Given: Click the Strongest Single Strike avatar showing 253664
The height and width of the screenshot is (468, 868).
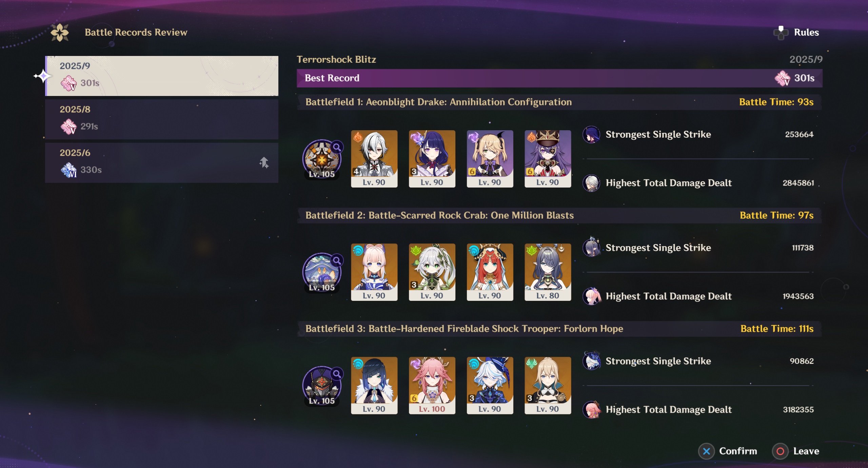Looking at the screenshot, I should coord(591,135).
